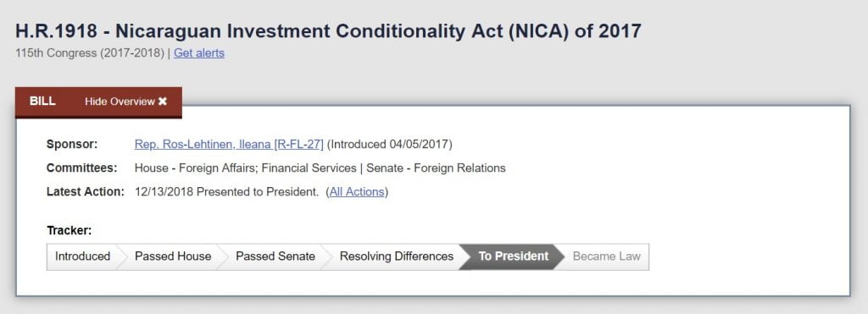Hide the bill overview panel
Screen dimensions: 868x314
[125, 102]
